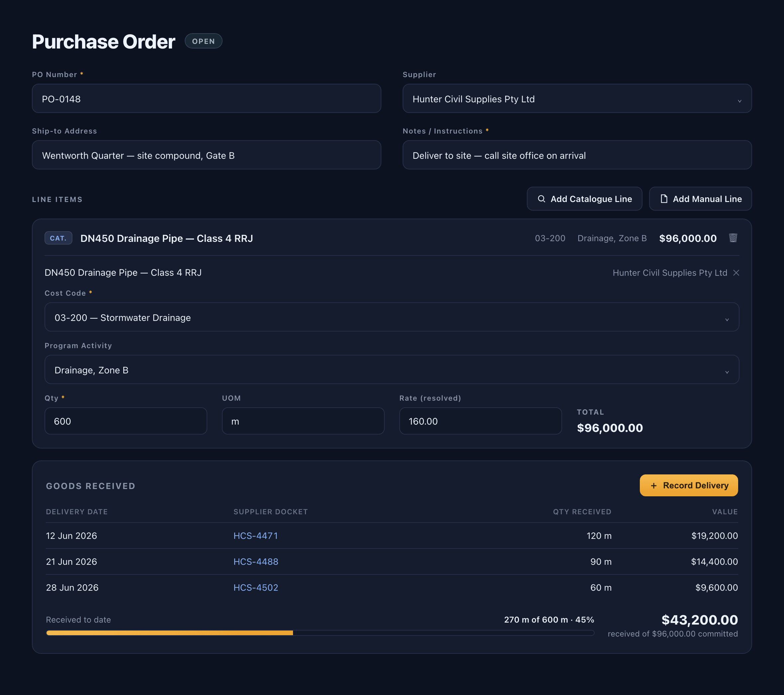Click the Supplier Docket column header
The image size is (784, 695).
[270, 512]
